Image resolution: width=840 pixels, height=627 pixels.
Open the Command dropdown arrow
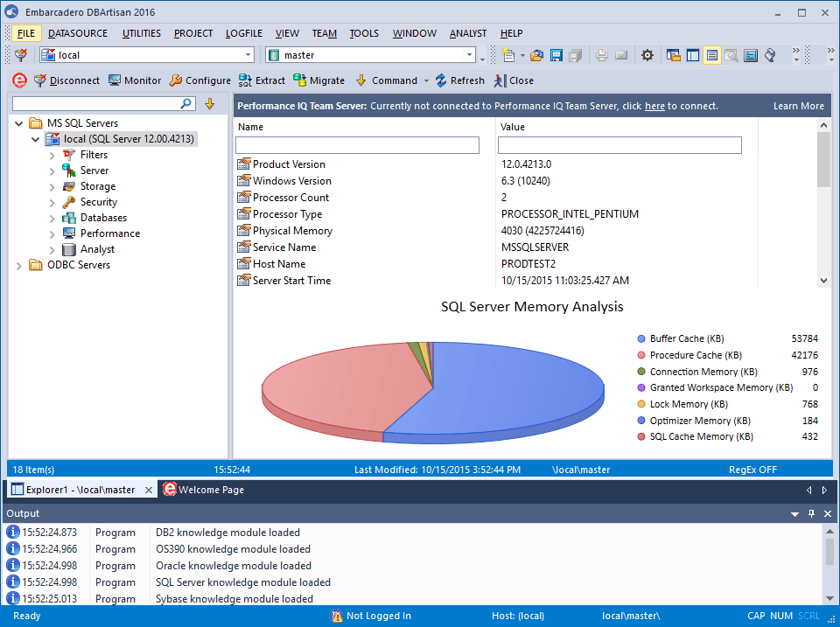[426, 80]
